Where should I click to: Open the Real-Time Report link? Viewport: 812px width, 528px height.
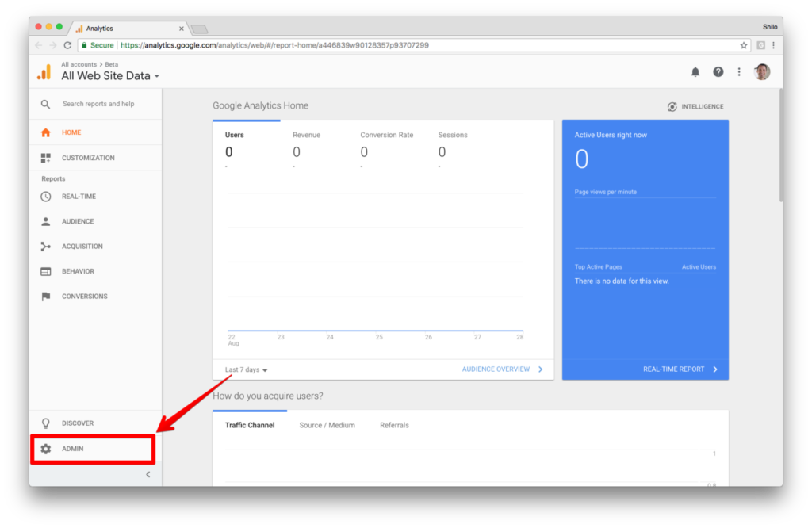tap(680, 369)
